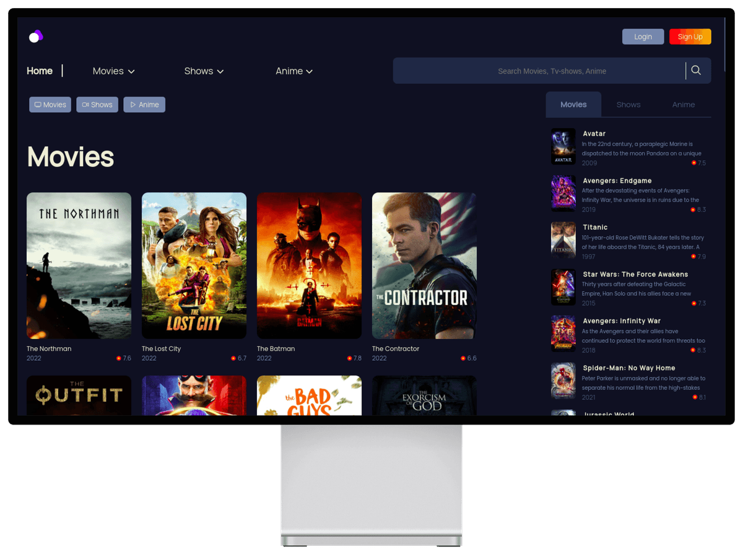This screenshot has height=560, width=743.
Task: Open "Star Wars: The Force Awakens" title
Action: click(x=635, y=274)
